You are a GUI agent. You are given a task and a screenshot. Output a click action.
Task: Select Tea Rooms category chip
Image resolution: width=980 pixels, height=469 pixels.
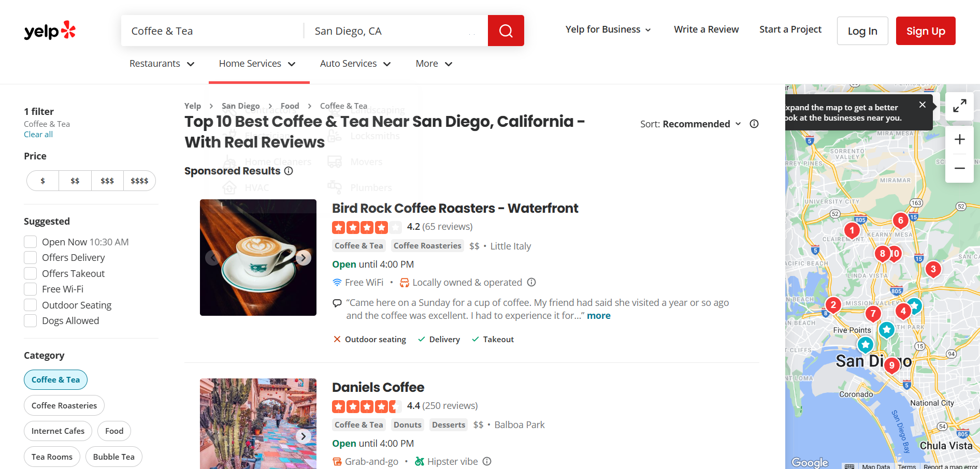click(x=52, y=457)
